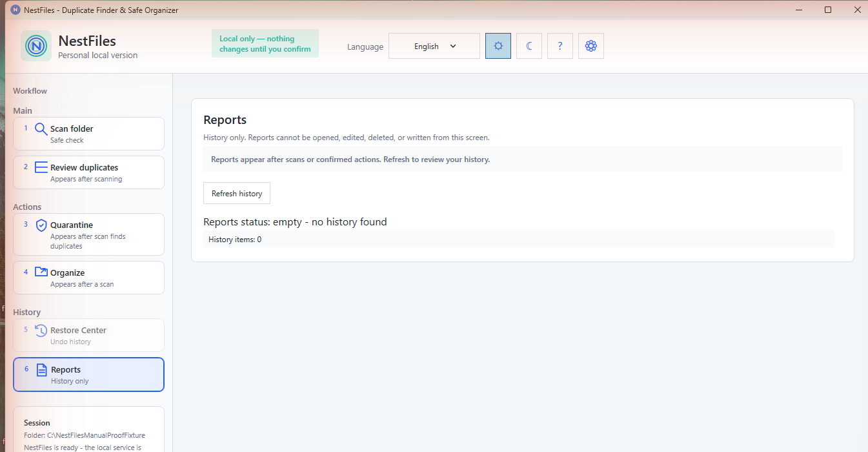
Task: Close the NestFiles window
Action: click(857, 10)
